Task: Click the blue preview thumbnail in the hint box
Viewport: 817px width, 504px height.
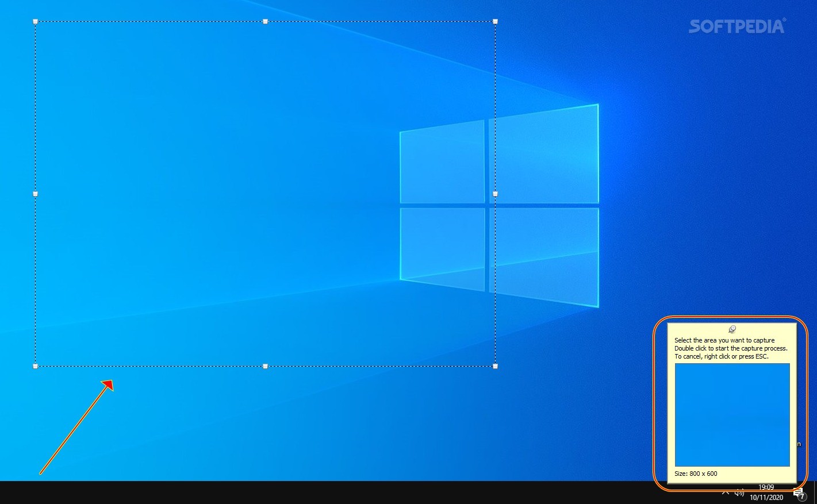Action: [x=732, y=414]
